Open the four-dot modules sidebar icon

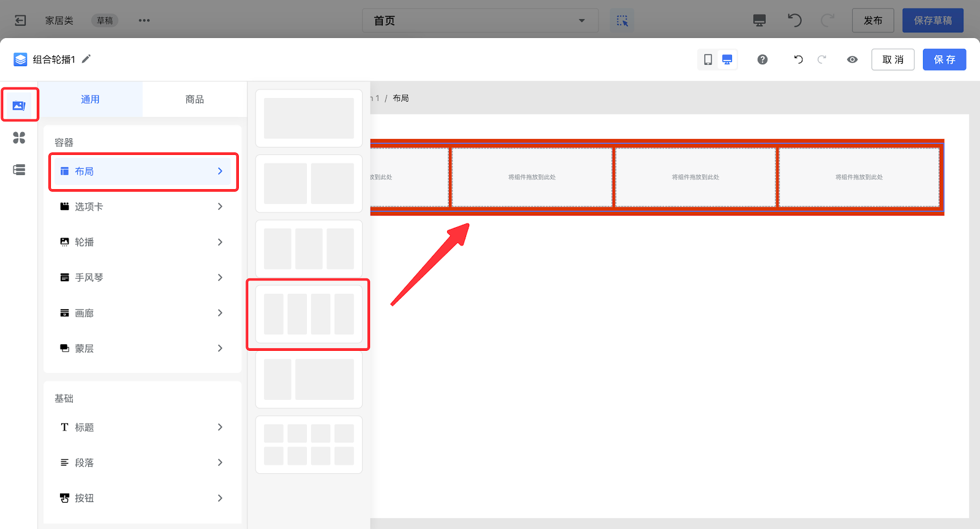click(x=19, y=138)
